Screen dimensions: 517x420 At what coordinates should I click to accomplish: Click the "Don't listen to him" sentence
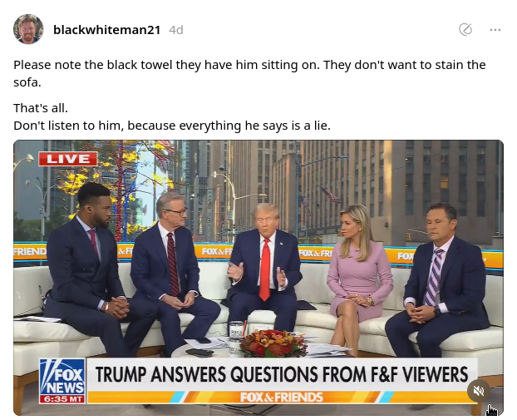pos(172,126)
